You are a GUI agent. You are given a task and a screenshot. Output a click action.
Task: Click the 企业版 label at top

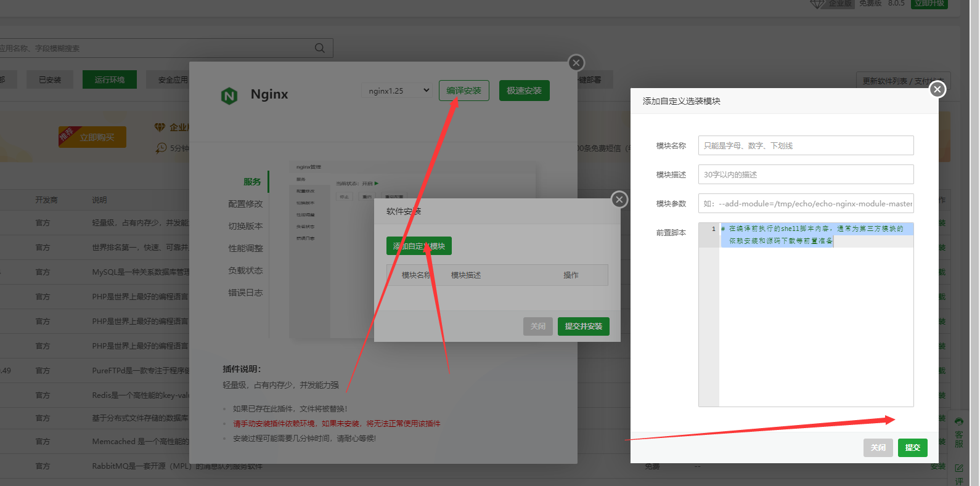[840, 4]
